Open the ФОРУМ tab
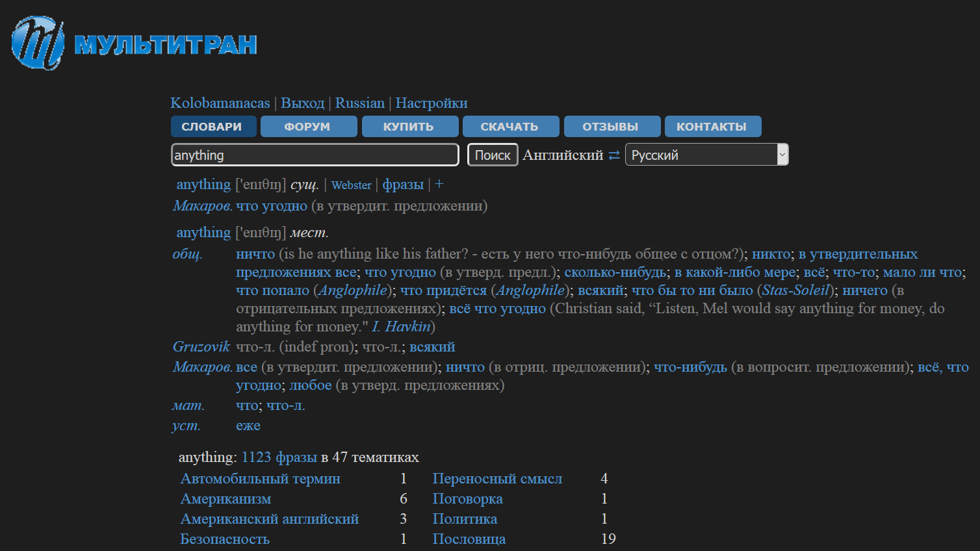 tap(309, 127)
